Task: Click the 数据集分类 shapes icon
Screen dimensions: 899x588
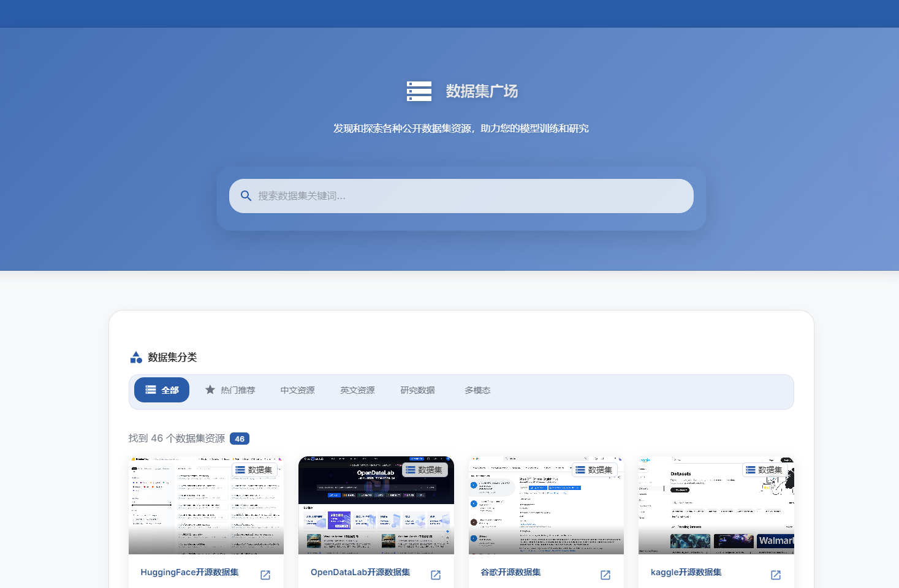Action: (136, 357)
